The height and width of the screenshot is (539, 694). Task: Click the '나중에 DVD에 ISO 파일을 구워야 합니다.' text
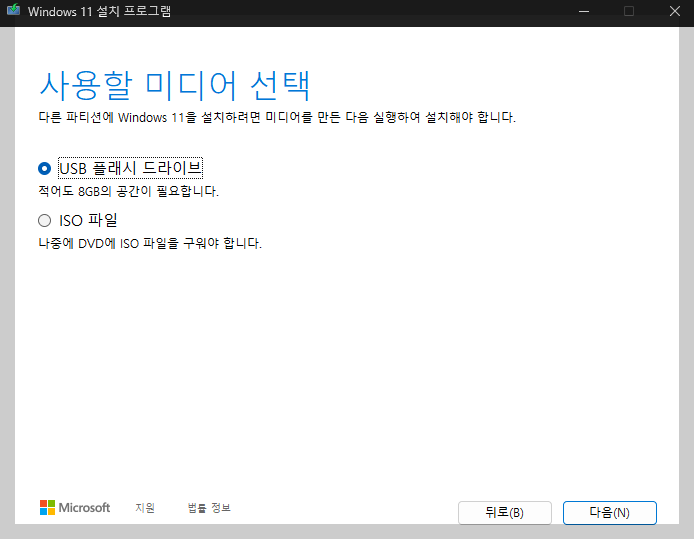click(x=150, y=243)
